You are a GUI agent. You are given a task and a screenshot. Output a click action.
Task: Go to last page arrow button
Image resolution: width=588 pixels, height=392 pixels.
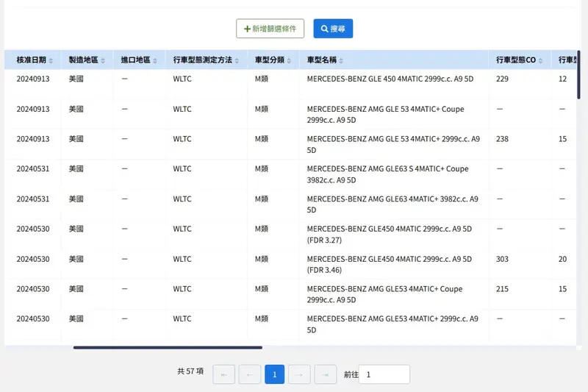[325, 374]
